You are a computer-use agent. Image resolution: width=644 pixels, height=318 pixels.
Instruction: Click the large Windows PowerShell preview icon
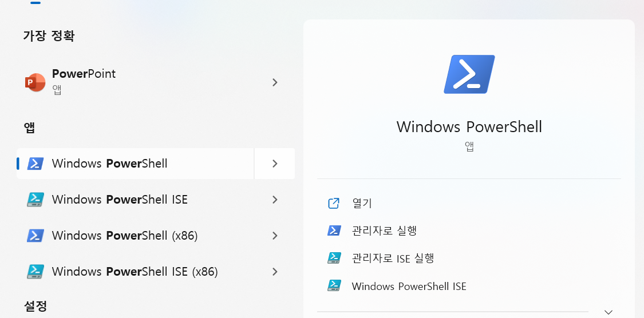469,74
